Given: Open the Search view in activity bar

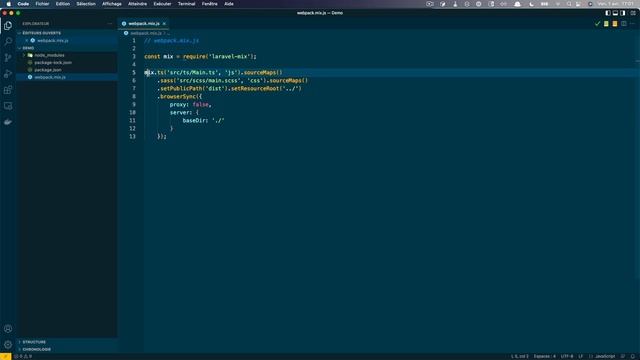Looking at the screenshot, I should (x=8, y=42).
